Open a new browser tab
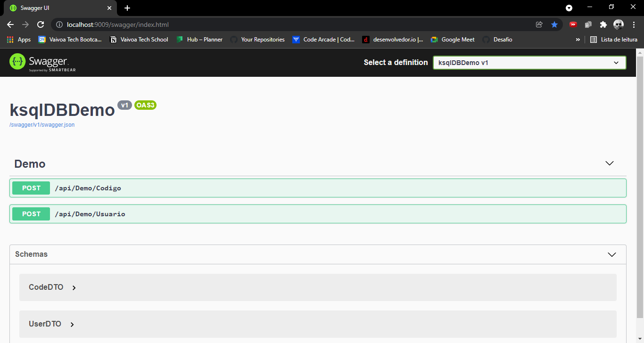This screenshot has width=644, height=343. click(127, 8)
